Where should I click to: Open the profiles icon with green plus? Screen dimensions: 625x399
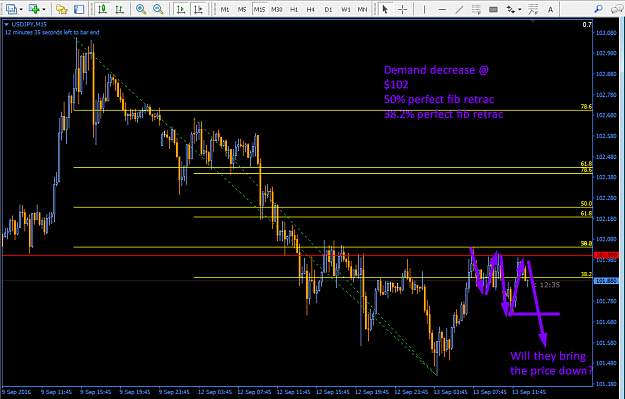coord(34,9)
